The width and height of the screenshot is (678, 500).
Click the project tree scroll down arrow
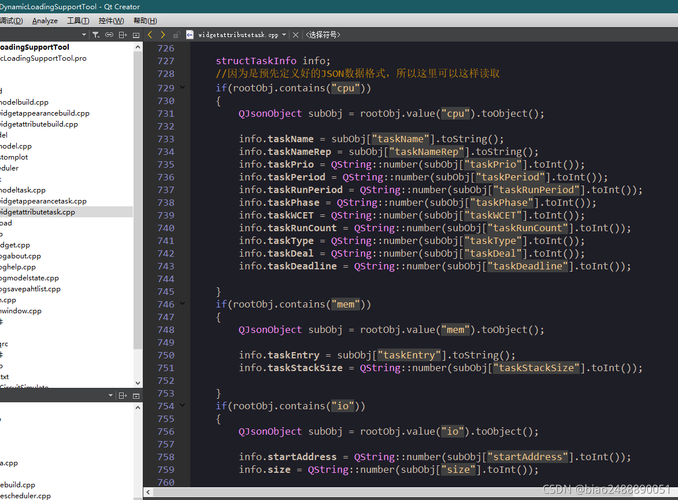tap(138, 383)
